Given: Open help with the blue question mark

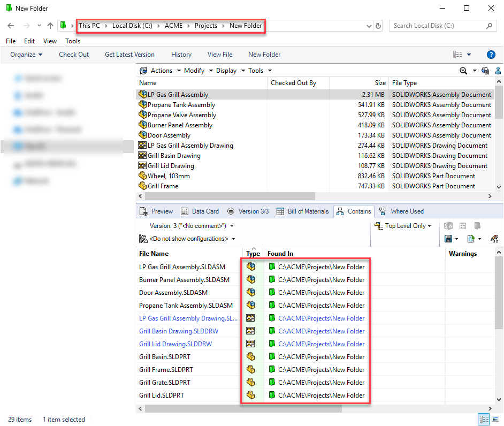Looking at the screenshot, I should (x=491, y=55).
